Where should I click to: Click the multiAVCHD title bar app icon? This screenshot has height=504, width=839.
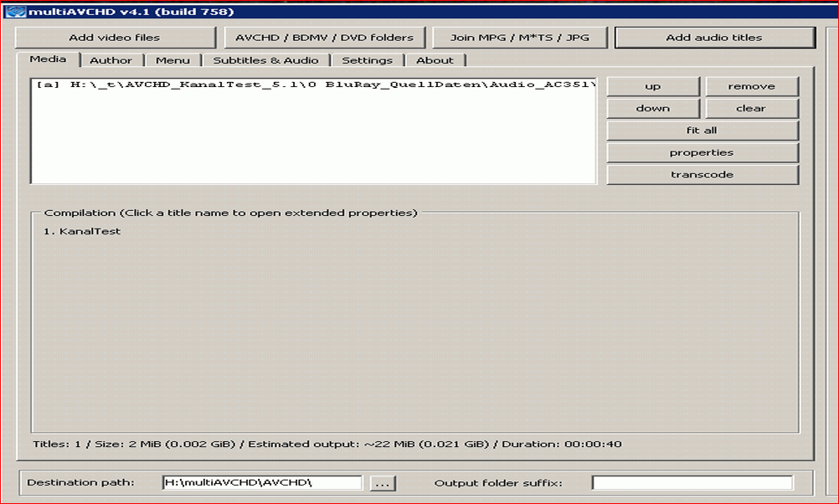(10, 11)
